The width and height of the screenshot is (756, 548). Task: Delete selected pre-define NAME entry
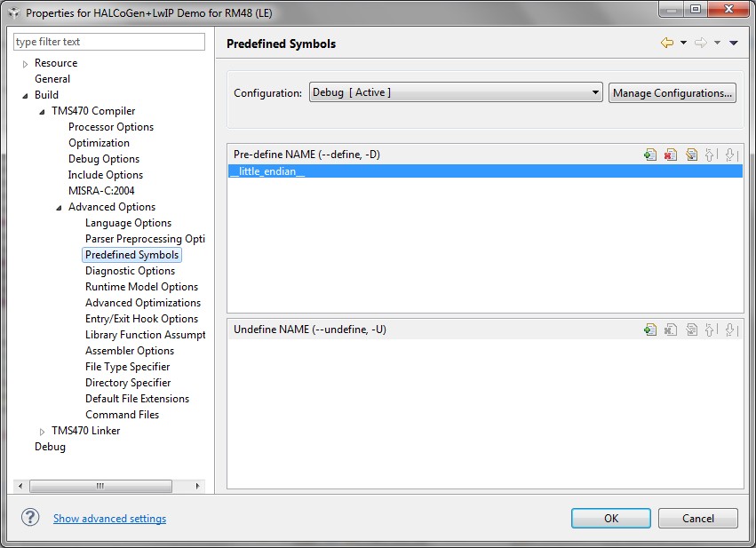click(x=671, y=155)
